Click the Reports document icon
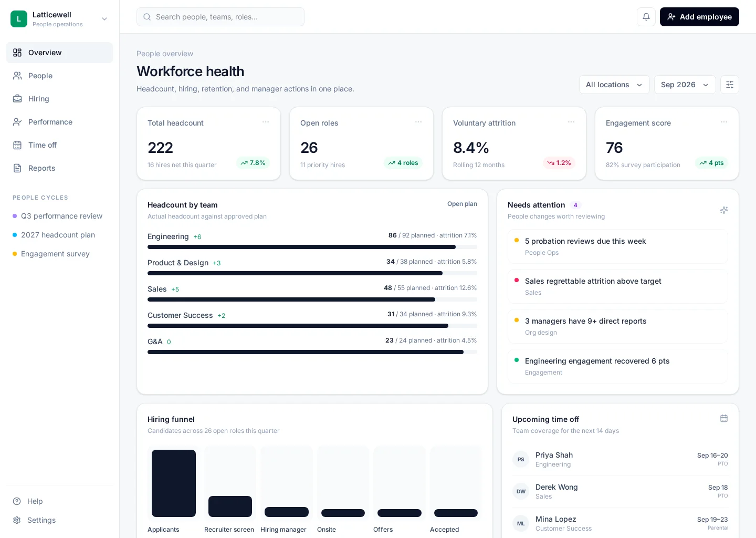 pyautogui.click(x=17, y=168)
